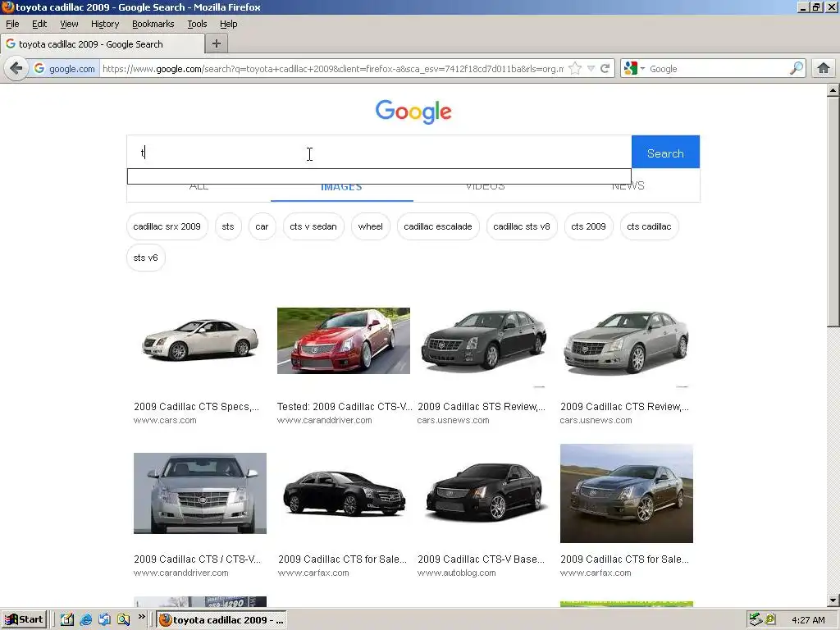Open the search engine selector dropdown

(634, 69)
